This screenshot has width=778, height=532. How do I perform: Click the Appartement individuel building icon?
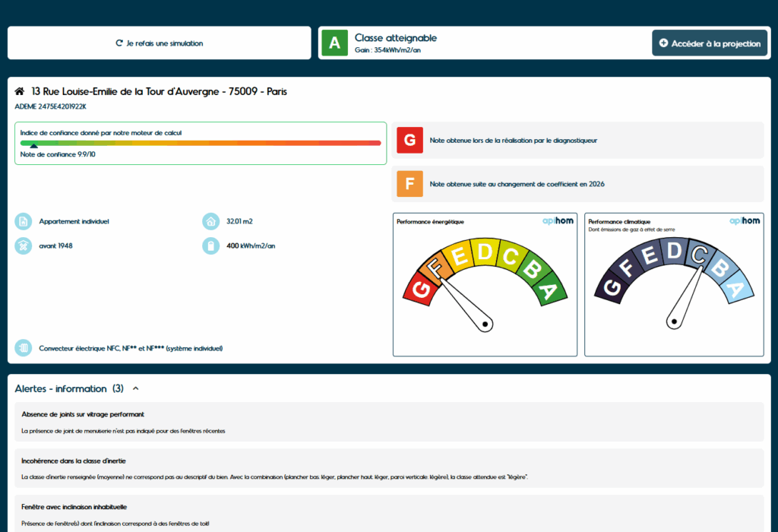point(24,221)
